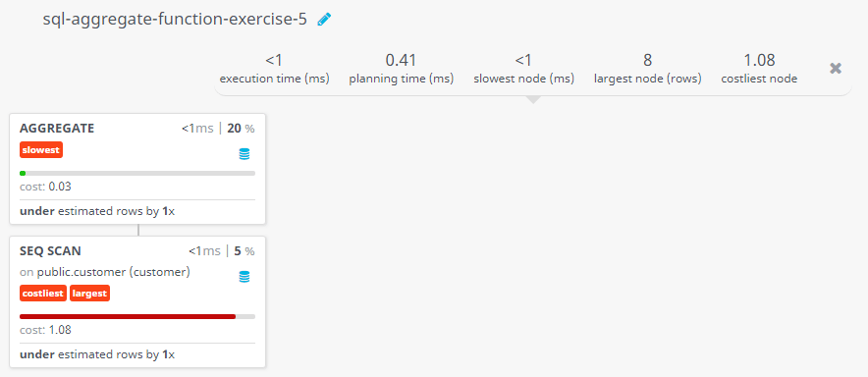Click the largest tag on SEQ SCAN
Image resolution: width=868 pixels, height=377 pixels.
pos(89,294)
